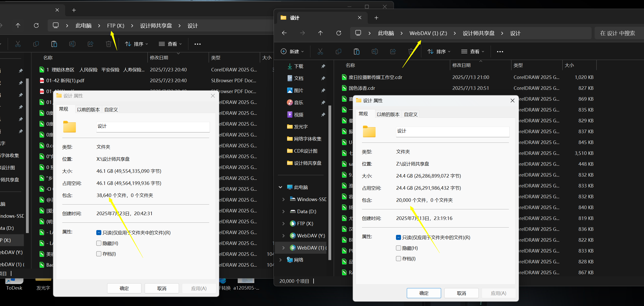Switch to 自定义 tab in Z: properties dialog

point(411,114)
